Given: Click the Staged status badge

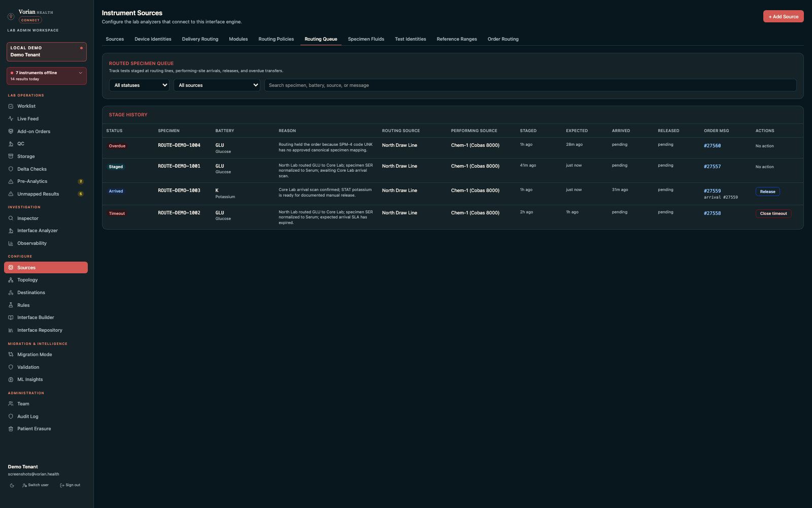Looking at the screenshot, I should point(116,167).
